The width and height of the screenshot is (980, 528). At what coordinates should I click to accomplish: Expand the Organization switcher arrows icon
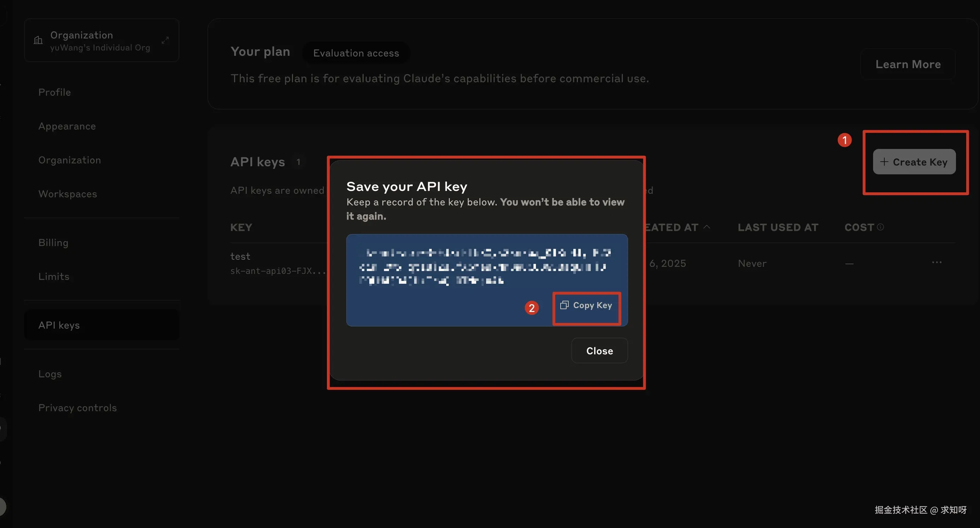point(165,40)
